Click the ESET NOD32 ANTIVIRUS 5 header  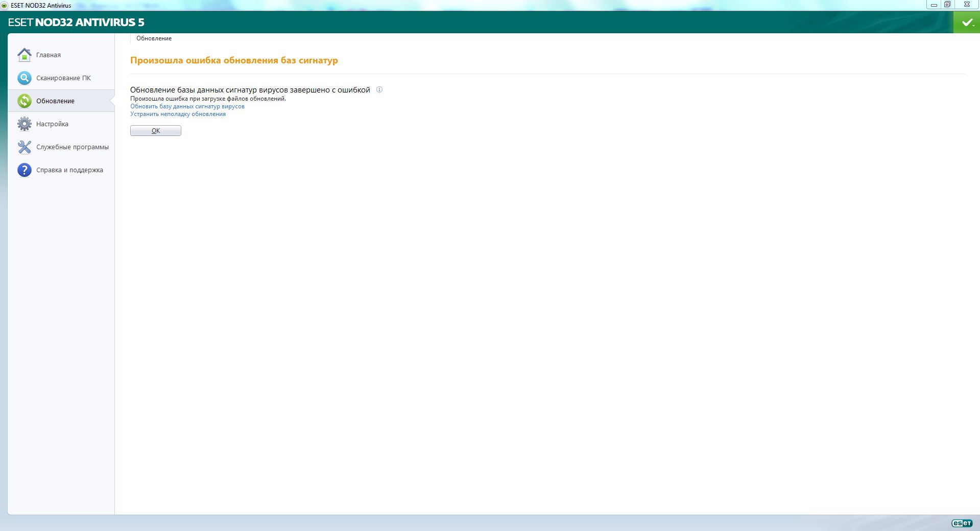[x=76, y=22]
